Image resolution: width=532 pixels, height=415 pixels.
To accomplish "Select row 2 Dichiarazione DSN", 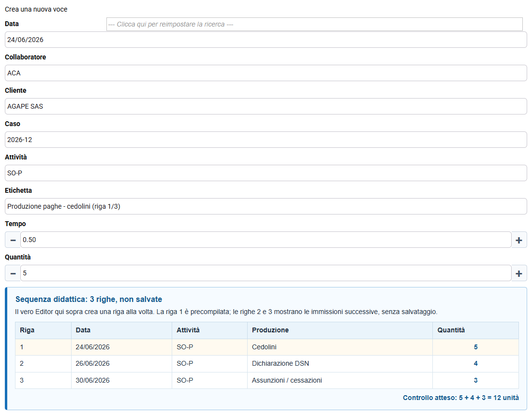I will (x=266, y=364).
